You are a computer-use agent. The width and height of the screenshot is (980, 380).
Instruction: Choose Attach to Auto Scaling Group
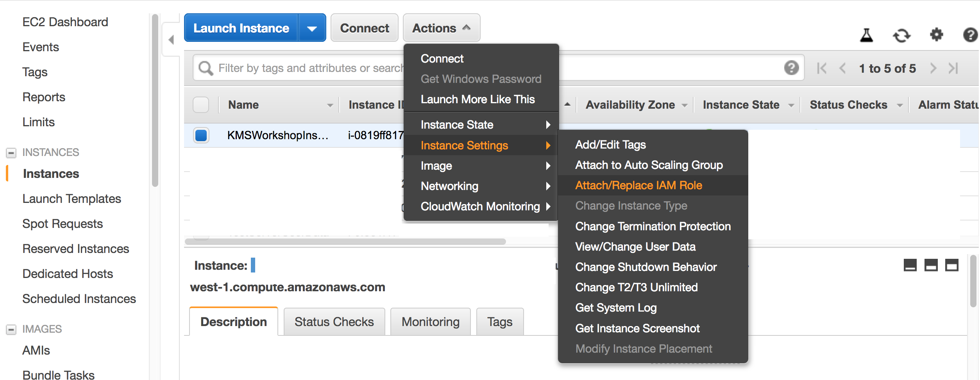[653, 165]
